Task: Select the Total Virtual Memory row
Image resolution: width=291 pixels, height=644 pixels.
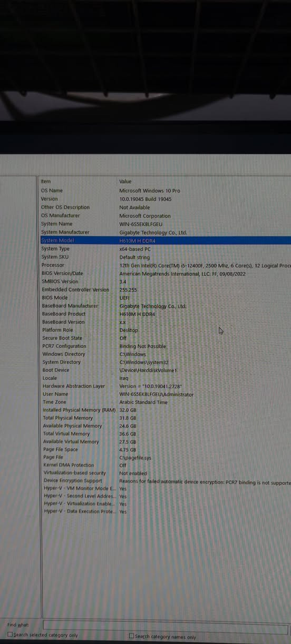Action: [165, 434]
